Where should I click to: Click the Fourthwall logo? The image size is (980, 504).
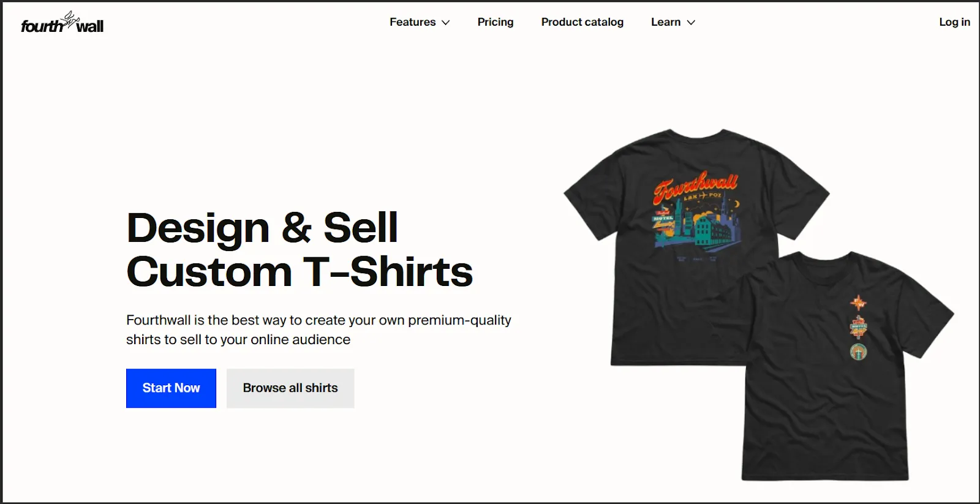coord(62,24)
